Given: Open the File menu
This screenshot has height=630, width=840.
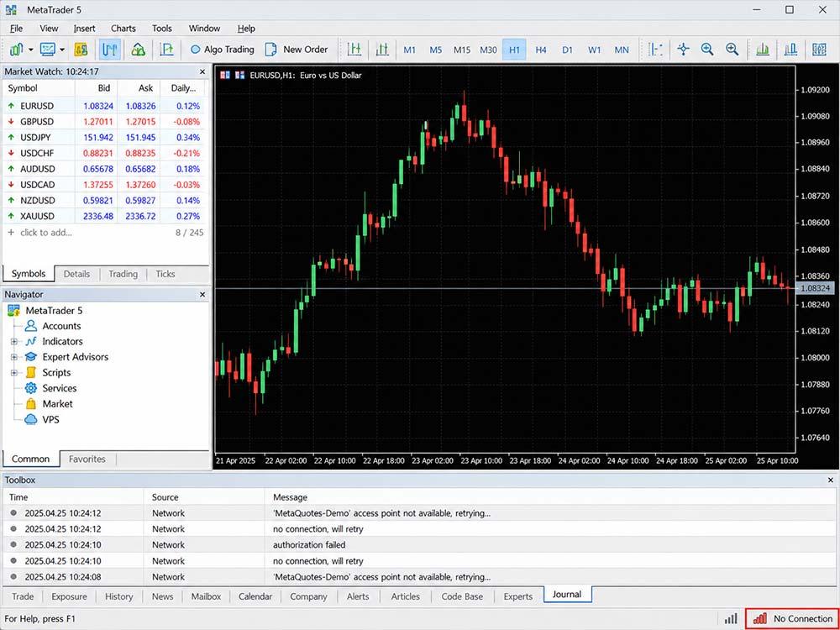Looking at the screenshot, I should [16, 29].
